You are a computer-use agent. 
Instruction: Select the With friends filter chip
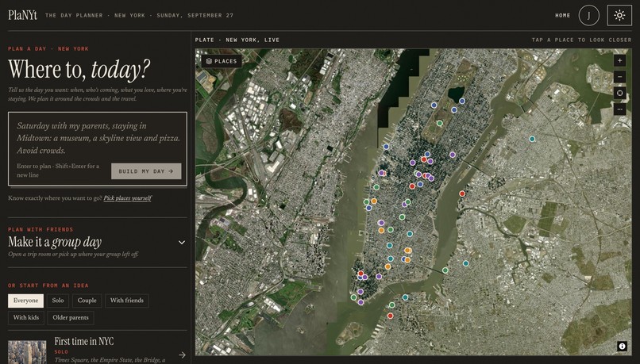(x=127, y=301)
